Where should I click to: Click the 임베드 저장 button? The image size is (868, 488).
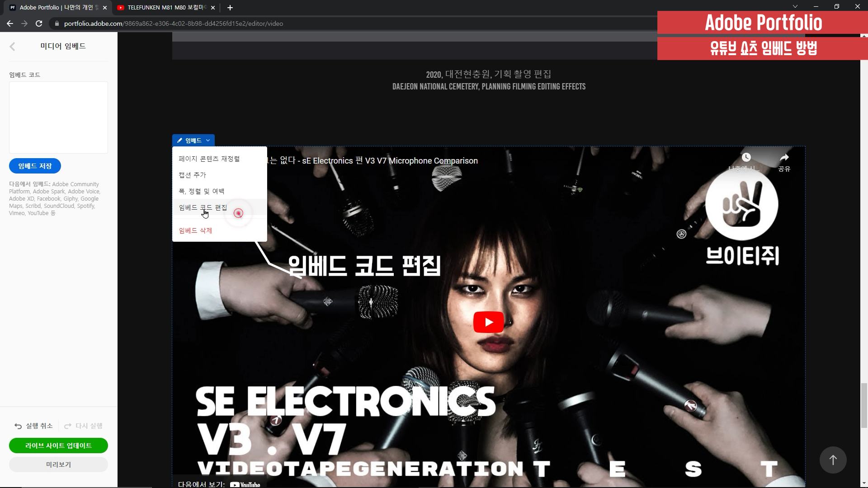[35, 166]
